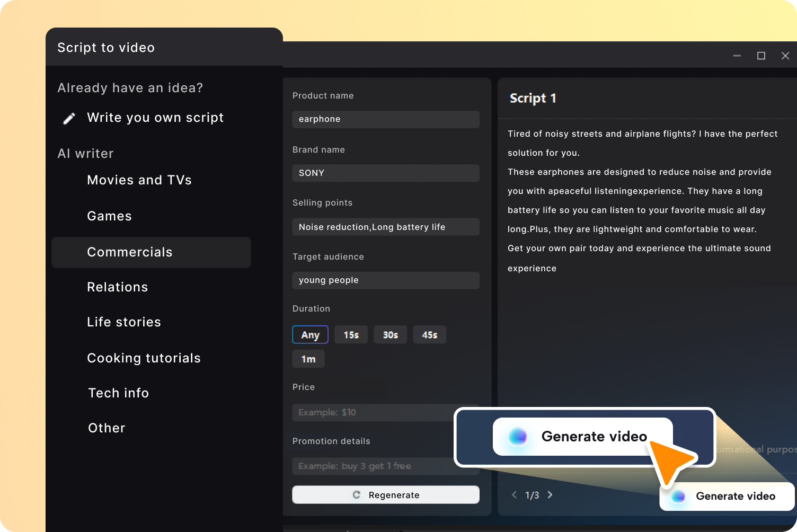Click the Brand name field containing SONY
The image size is (797, 532).
point(386,173)
